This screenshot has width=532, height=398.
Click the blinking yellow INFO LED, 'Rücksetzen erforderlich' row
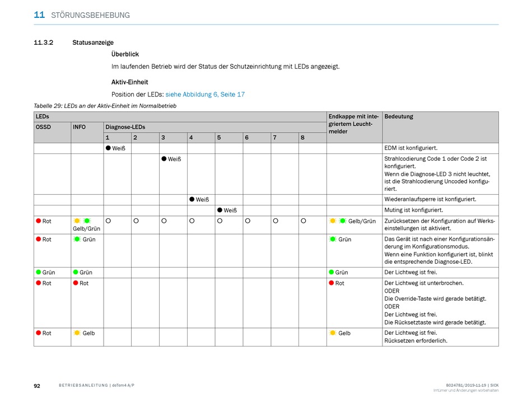point(77,333)
